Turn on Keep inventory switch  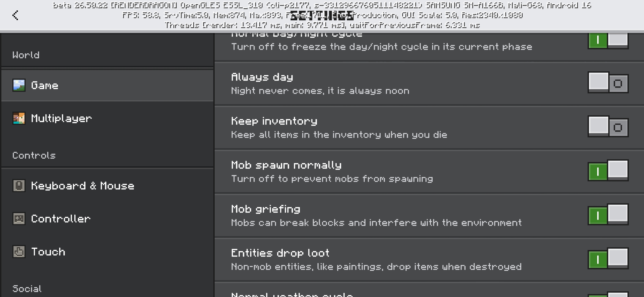(x=608, y=127)
